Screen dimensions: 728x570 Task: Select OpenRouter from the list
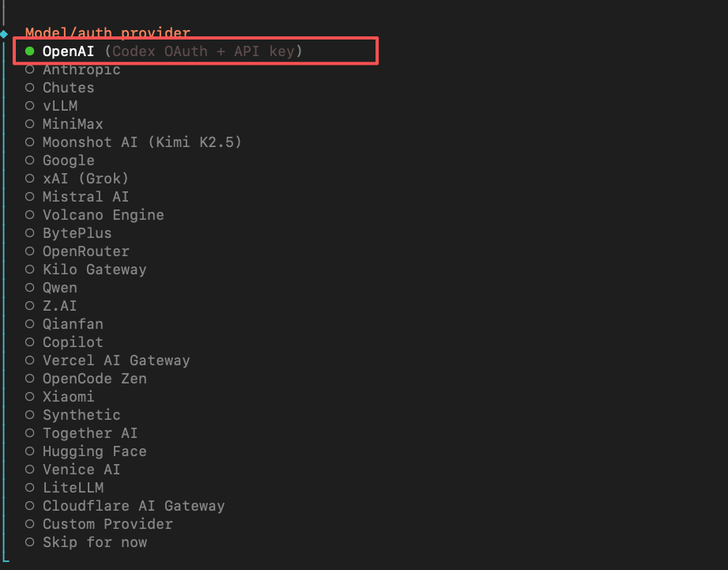[85, 251]
